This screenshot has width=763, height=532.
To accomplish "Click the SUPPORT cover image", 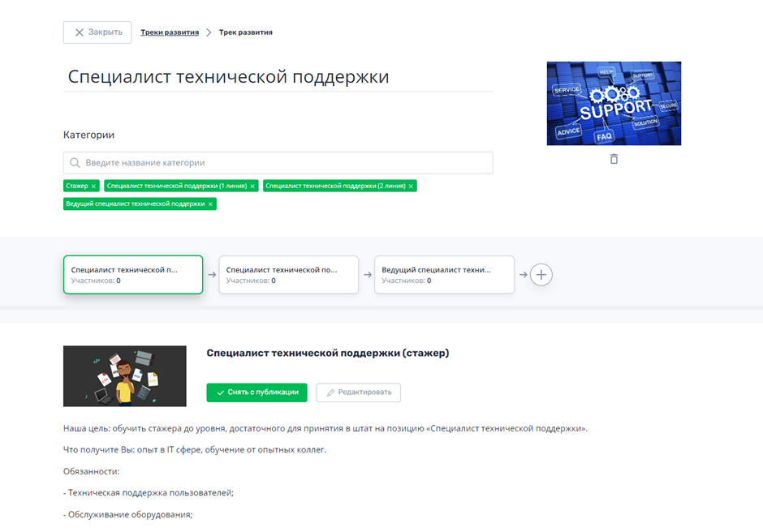I will pyautogui.click(x=614, y=104).
